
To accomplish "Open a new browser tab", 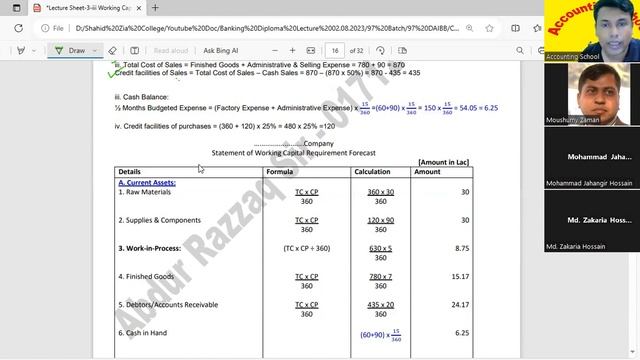I will tap(155, 8).
